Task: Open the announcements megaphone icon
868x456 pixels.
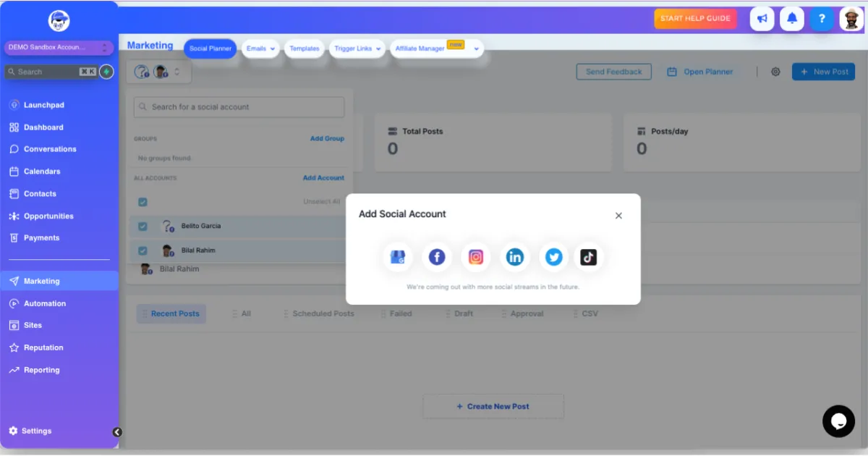Action: pos(762,19)
